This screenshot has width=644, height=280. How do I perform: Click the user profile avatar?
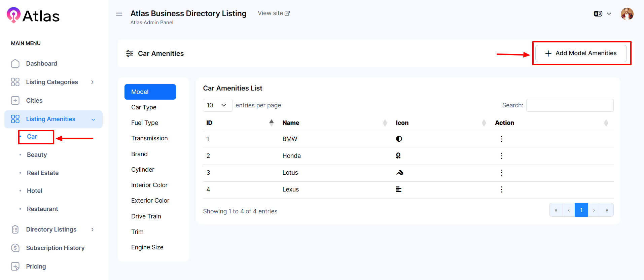pyautogui.click(x=627, y=14)
